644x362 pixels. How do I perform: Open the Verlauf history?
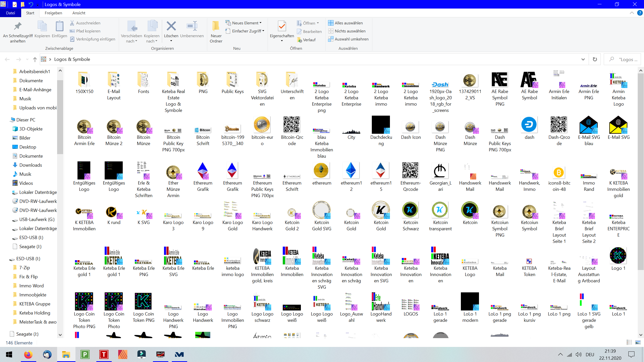tap(306, 40)
